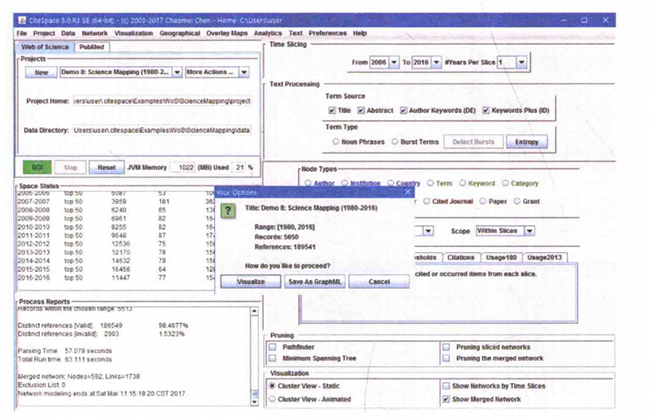Click the CiteSpace app icon in title bar
This screenshot has width=650, height=418.
pyautogui.click(x=20, y=20)
